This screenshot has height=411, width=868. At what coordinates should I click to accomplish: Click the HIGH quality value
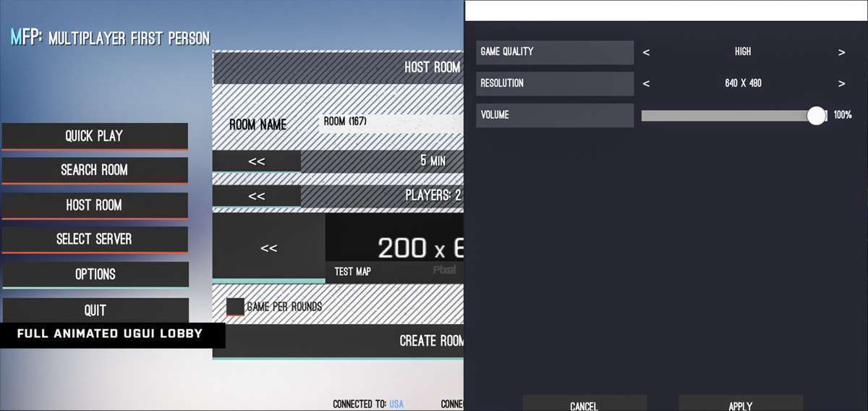[x=743, y=52]
